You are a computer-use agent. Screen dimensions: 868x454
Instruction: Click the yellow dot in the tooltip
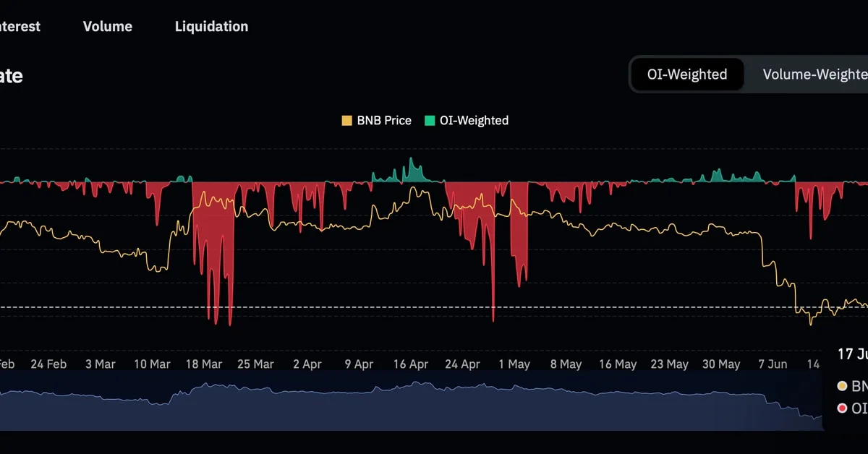(843, 385)
